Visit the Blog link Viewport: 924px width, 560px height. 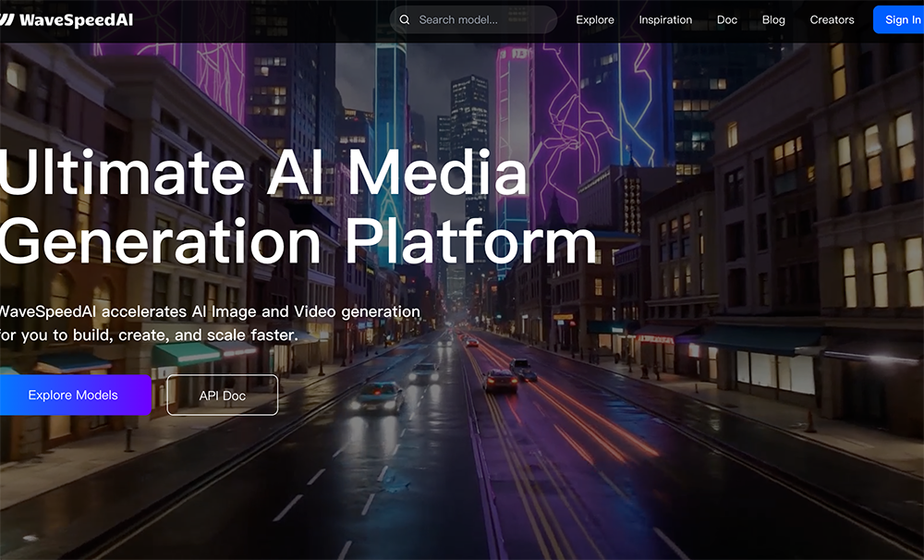pyautogui.click(x=773, y=20)
